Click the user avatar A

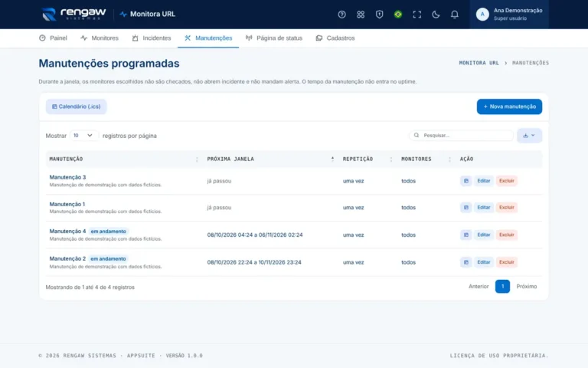(x=482, y=15)
